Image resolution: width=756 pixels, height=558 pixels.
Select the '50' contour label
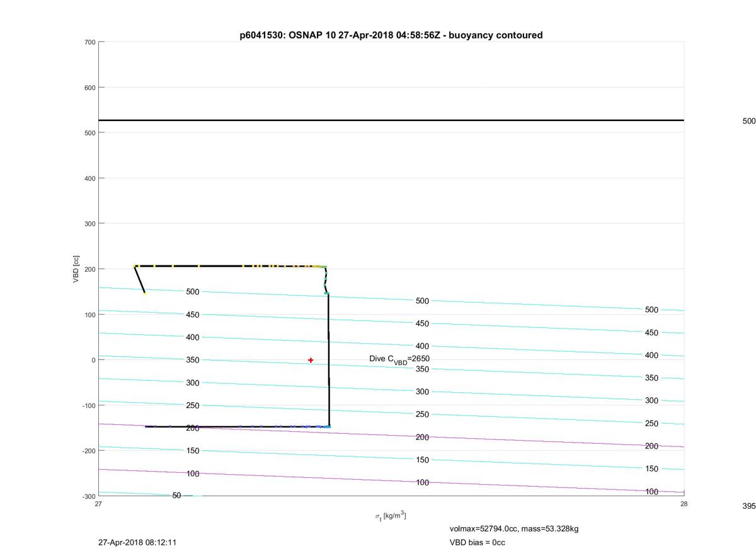[x=176, y=496]
